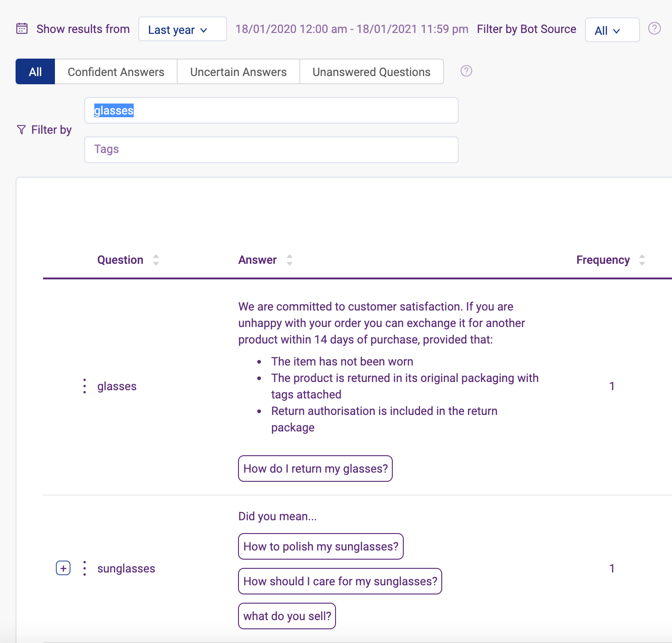Open the three-dot menu for glasses row

point(85,386)
